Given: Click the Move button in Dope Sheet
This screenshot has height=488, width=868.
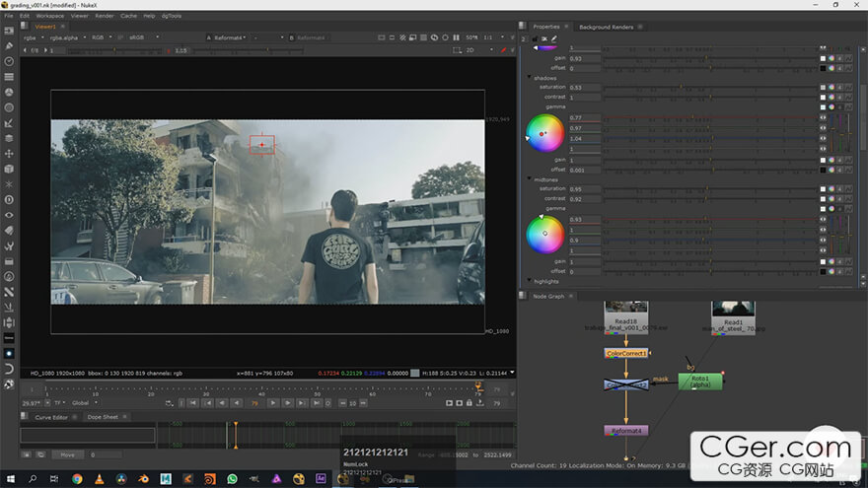Looking at the screenshot, I should pyautogui.click(x=67, y=454).
